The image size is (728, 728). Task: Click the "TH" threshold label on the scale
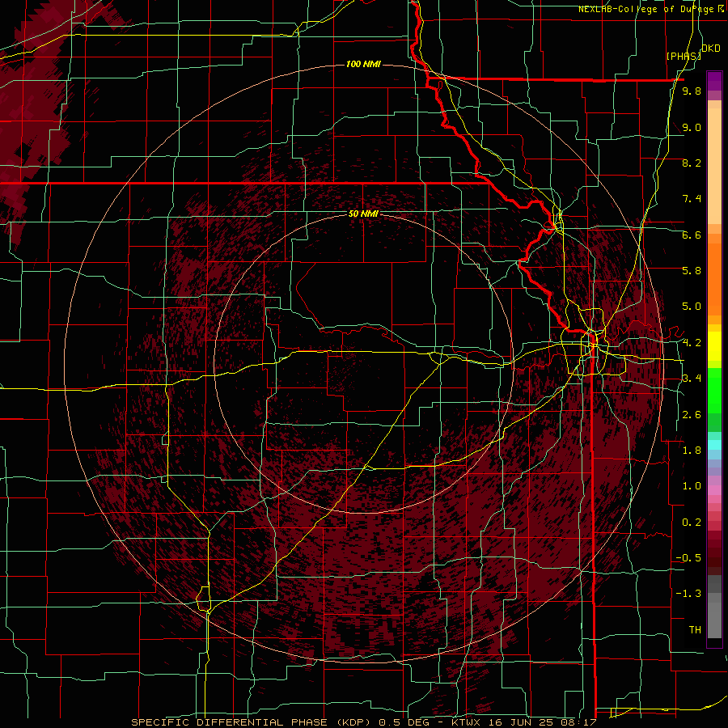tap(695, 630)
